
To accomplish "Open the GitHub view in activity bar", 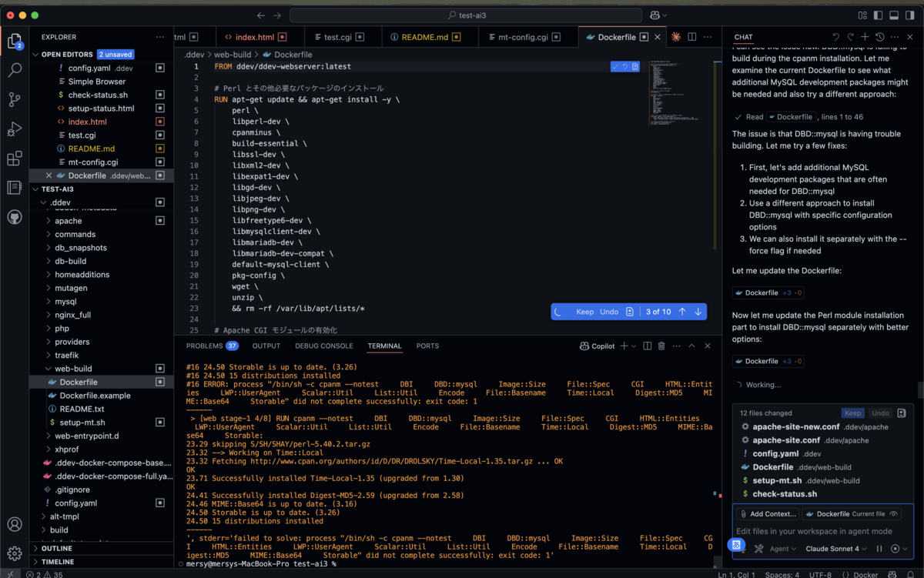I will (15, 217).
